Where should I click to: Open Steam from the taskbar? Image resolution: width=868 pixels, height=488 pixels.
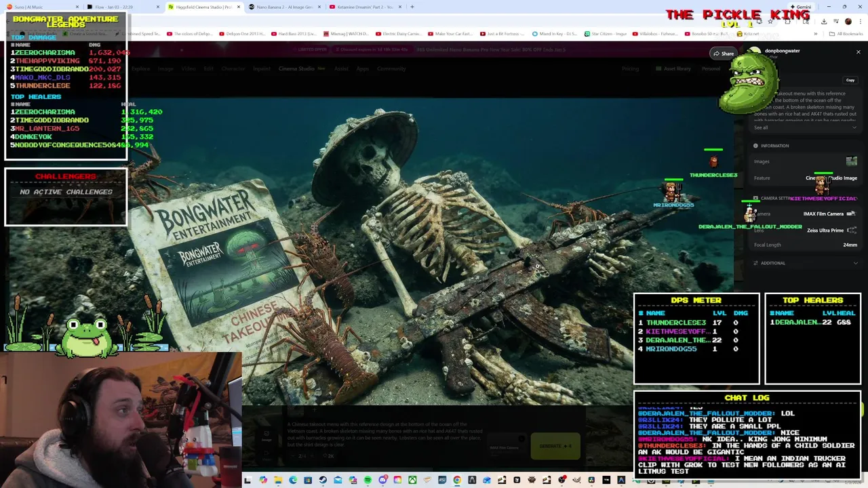tap(323, 480)
